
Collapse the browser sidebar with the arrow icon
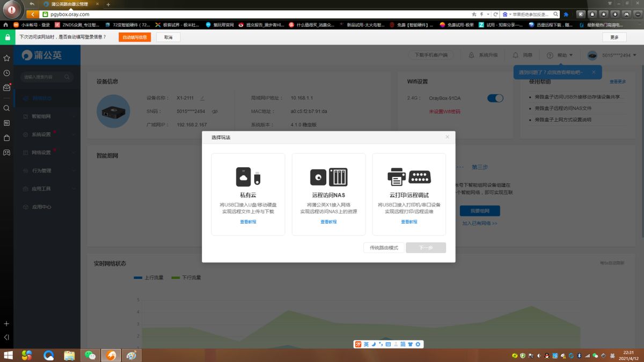(6, 337)
